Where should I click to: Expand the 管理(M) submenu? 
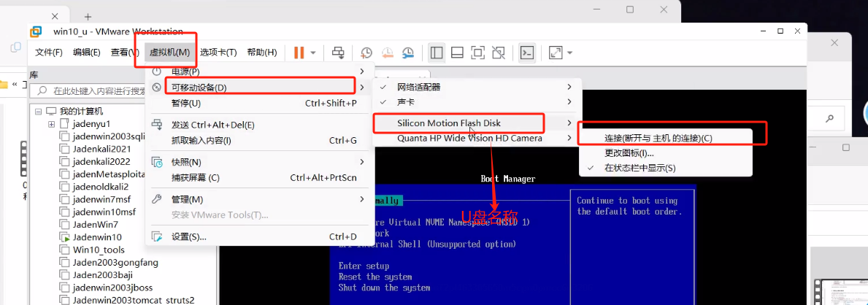point(260,199)
